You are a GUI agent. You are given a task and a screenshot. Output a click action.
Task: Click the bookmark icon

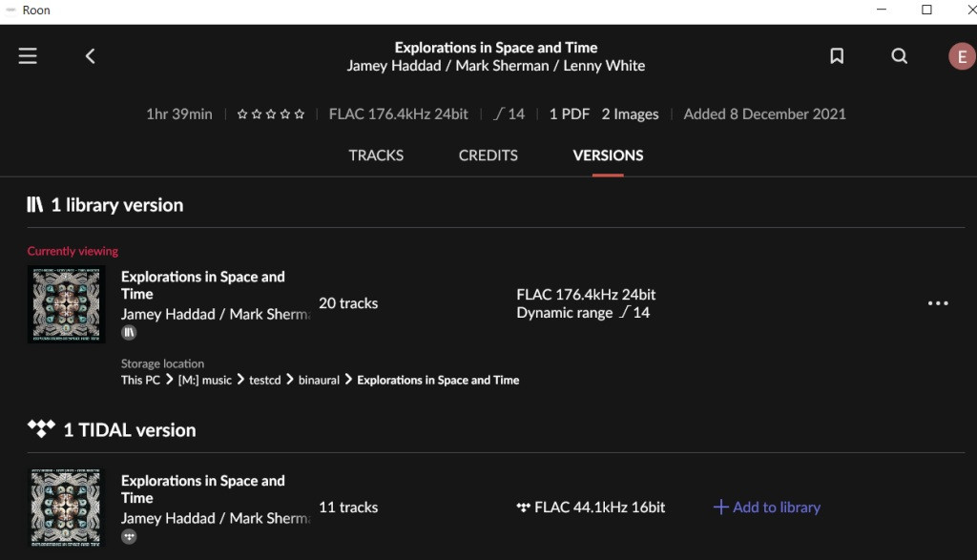pyautogui.click(x=837, y=56)
